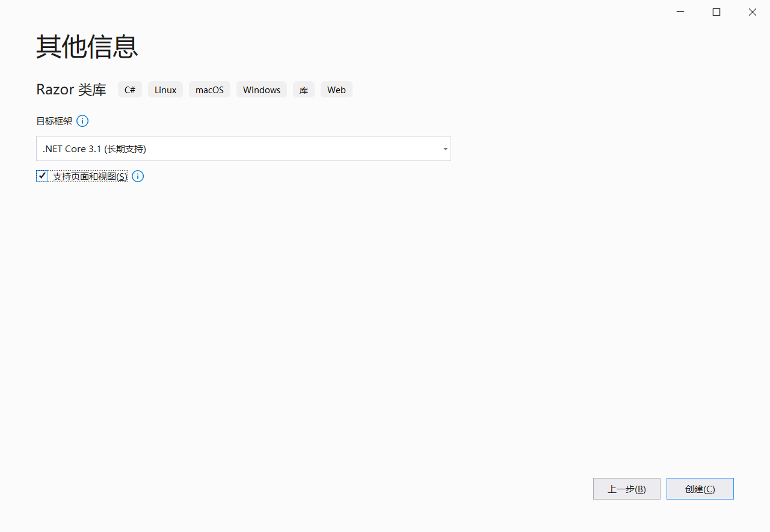Maximize the dialog window
Image resolution: width=770 pixels, height=532 pixels.
point(716,12)
